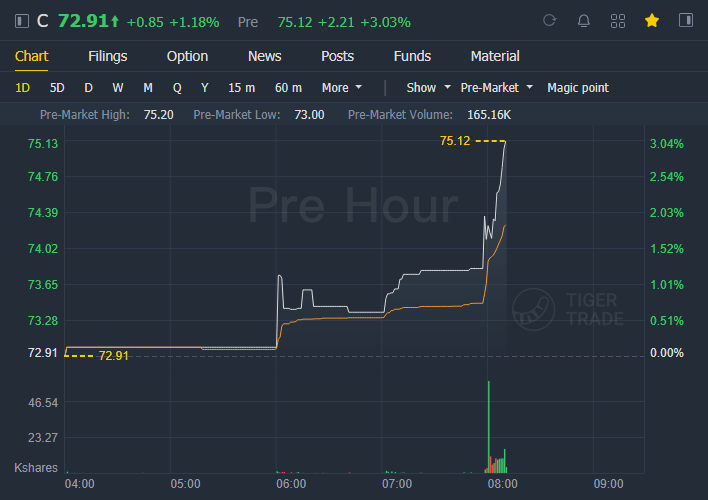Select the 15 m interval
The image size is (708, 500).
click(242, 88)
